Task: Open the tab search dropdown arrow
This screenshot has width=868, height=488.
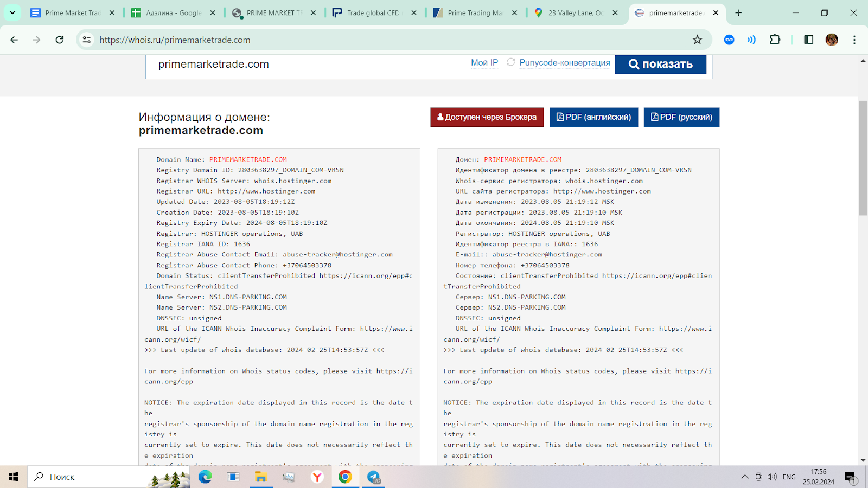Action: tap(12, 12)
